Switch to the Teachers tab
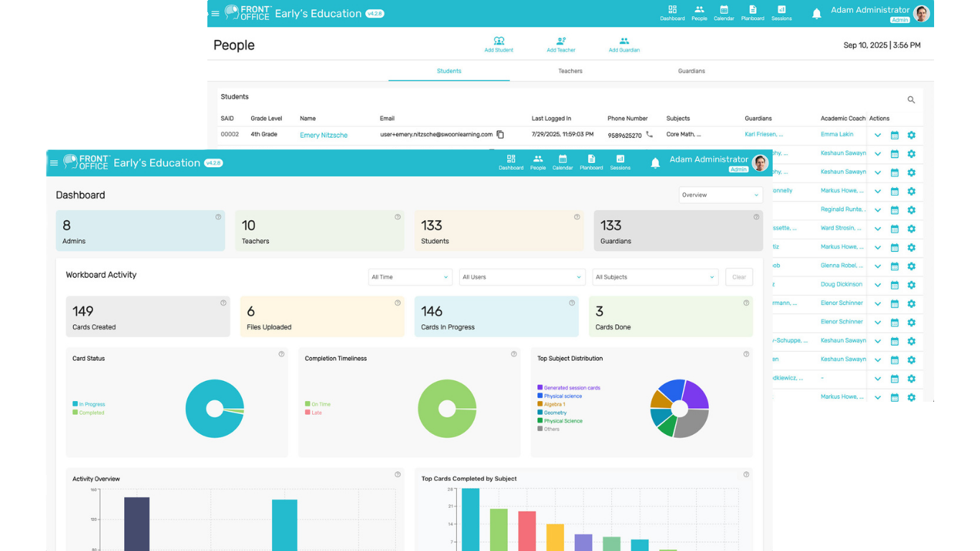 pyautogui.click(x=570, y=71)
